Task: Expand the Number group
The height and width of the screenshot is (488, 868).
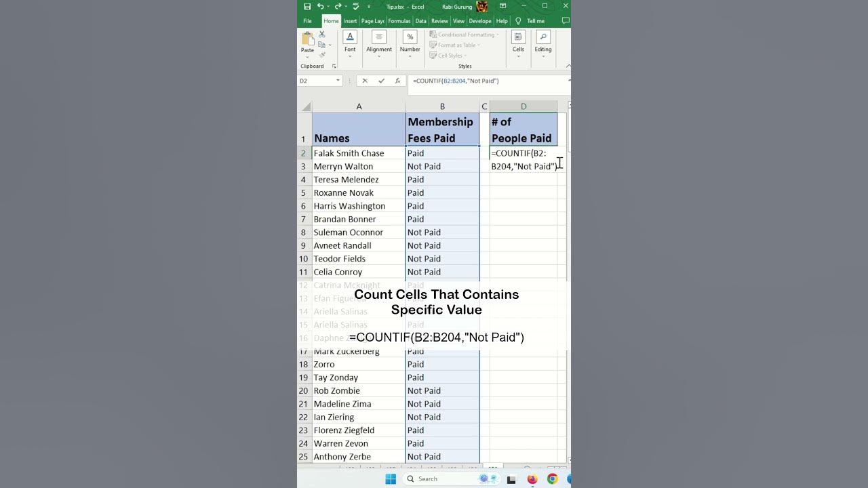Action: pos(410,44)
